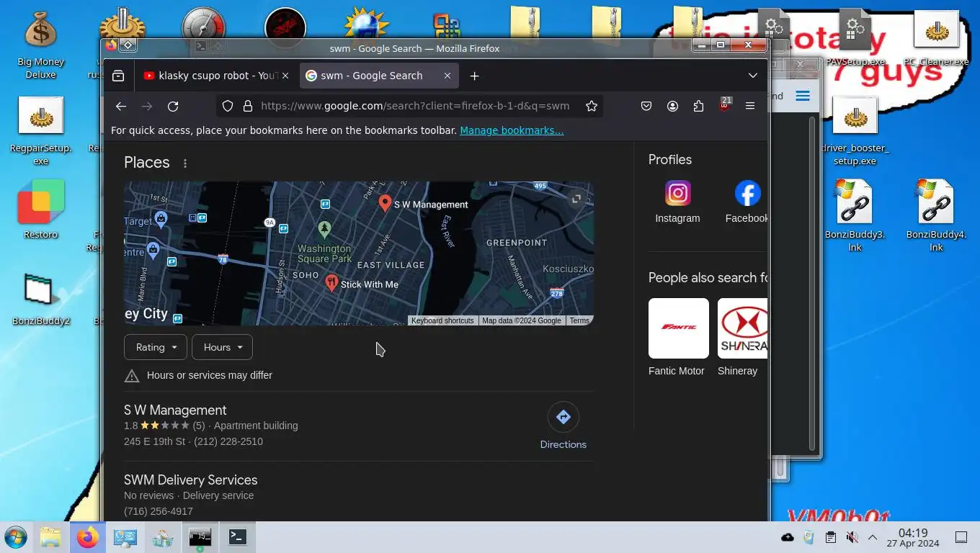Click the Washington Square Park map marker
This screenshot has width=980, height=553.
pos(324,230)
